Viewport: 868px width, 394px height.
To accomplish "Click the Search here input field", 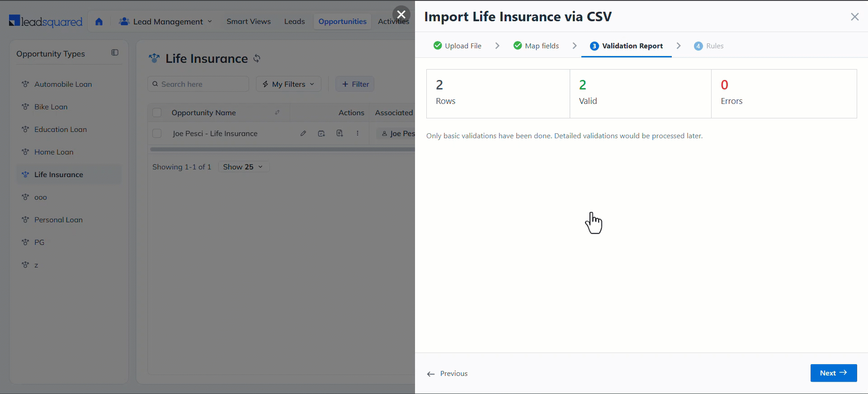I will pos(198,84).
